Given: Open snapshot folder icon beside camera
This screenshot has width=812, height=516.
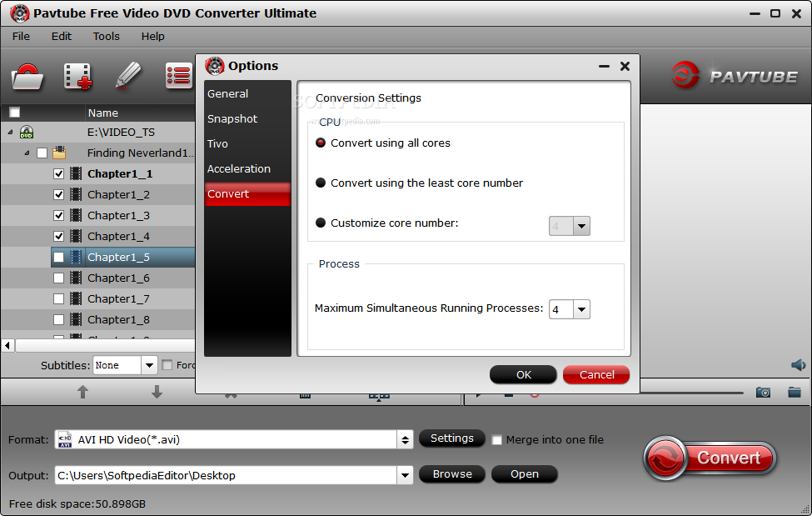Looking at the screenshot, I should click(x=795, y=392).
